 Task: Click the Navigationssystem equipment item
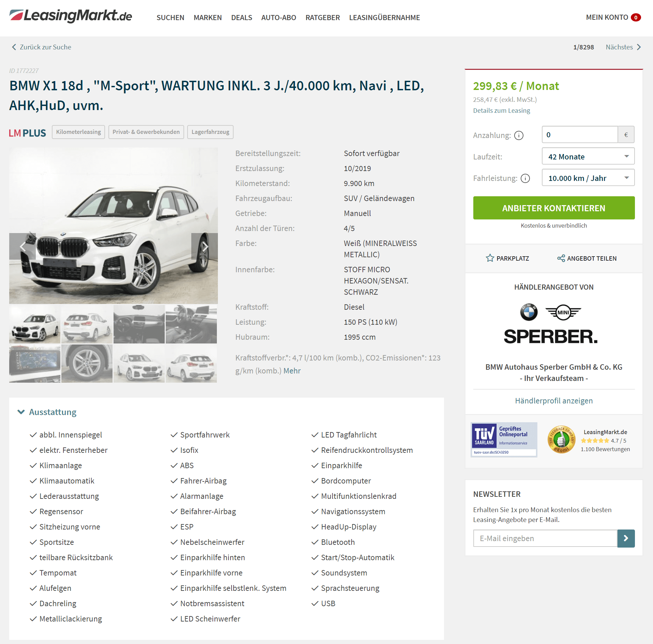point(353,511)
